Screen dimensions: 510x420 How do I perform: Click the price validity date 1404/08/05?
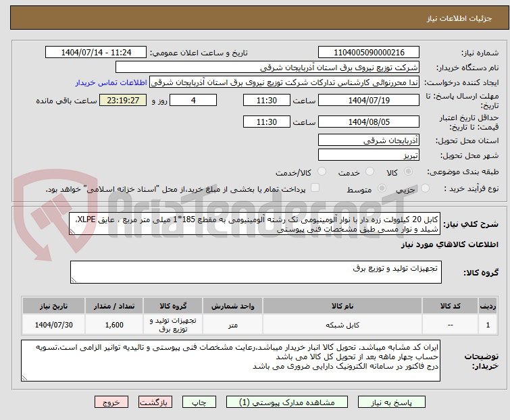tap(369, 122)
